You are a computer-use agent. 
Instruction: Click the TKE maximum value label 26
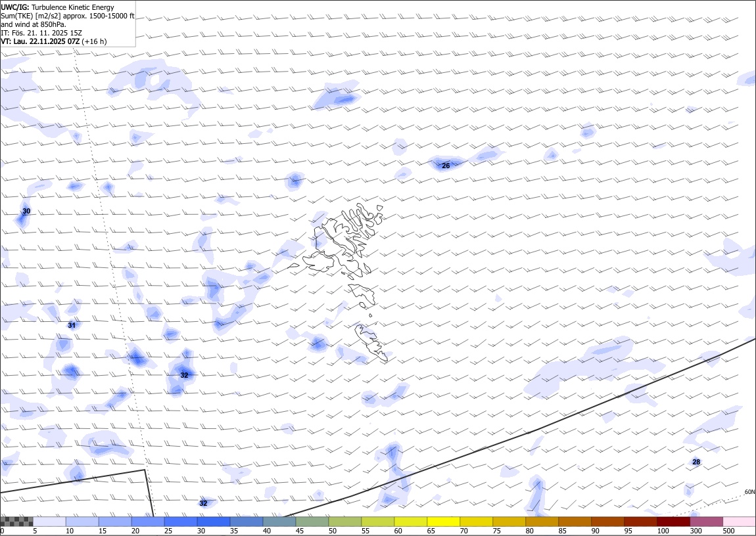pyautogui.click(x=446, y=166)
